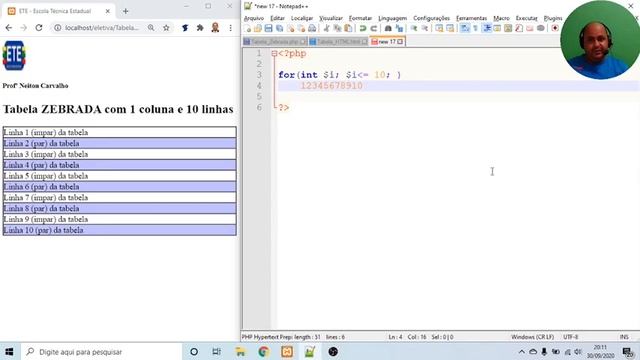Toggle the indent guide icon
The height and width of the screenshot is (360, 640).
(486, 28)
